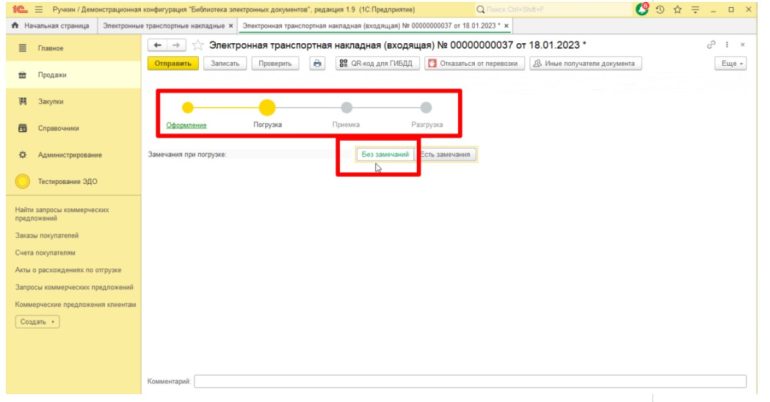Copy link to document with chain icon

point(711,45)
